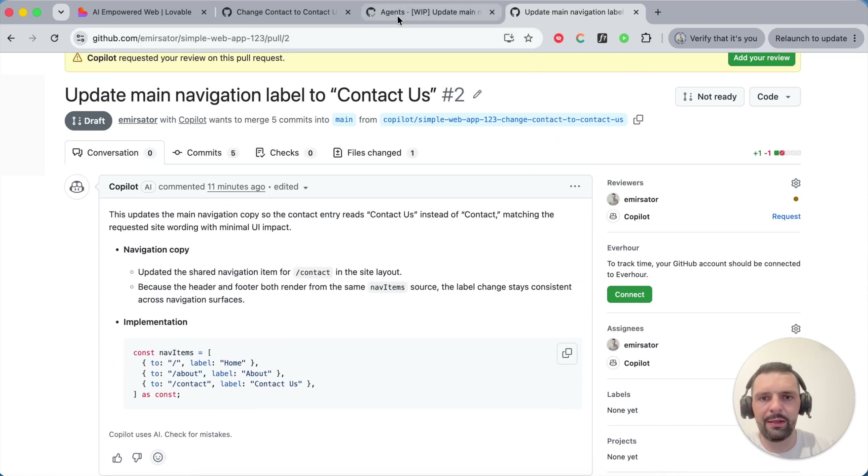Image resolution: width=868 pixels, height=476 pixels.
Task: Open the Copilot comment three-dot options menu
Action: coord(575,186)
